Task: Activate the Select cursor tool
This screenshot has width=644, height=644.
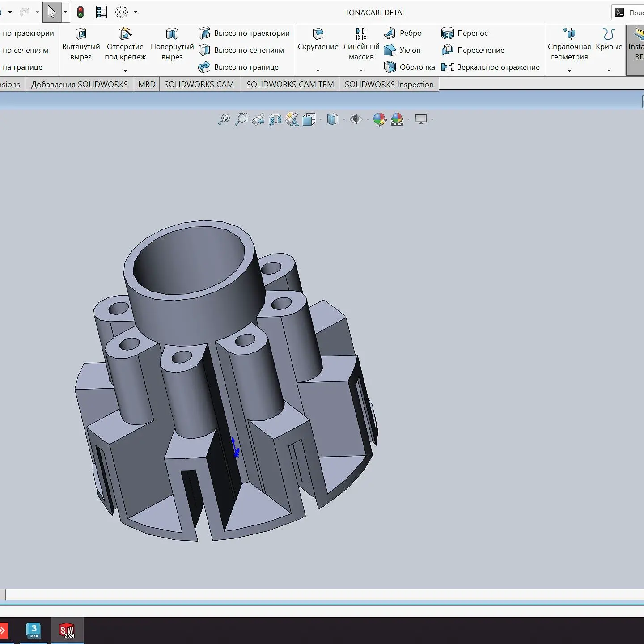Action: pyautogui.click(x=52, y=12)
